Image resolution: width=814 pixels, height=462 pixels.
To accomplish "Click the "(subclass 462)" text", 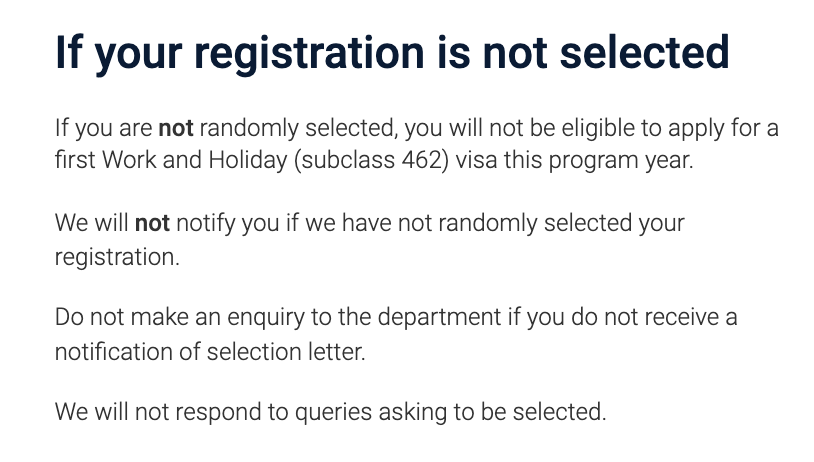I will [x=371, y=160].
